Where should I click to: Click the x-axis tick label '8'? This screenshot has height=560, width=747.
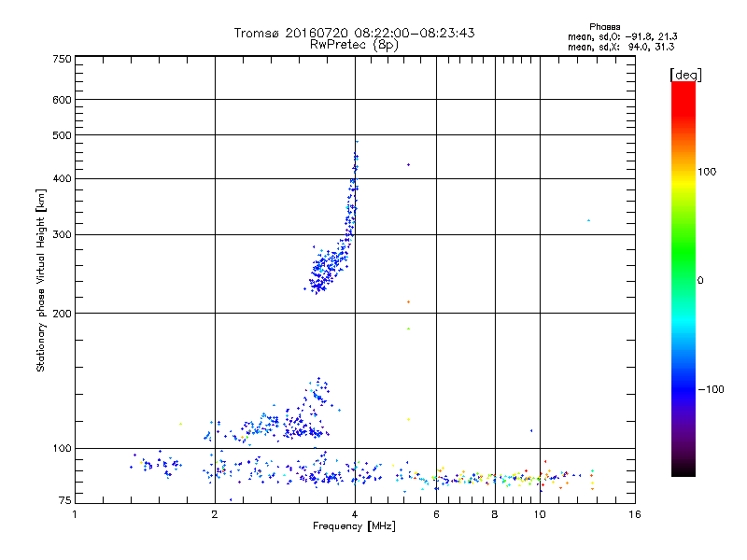[x=495, y=514]
